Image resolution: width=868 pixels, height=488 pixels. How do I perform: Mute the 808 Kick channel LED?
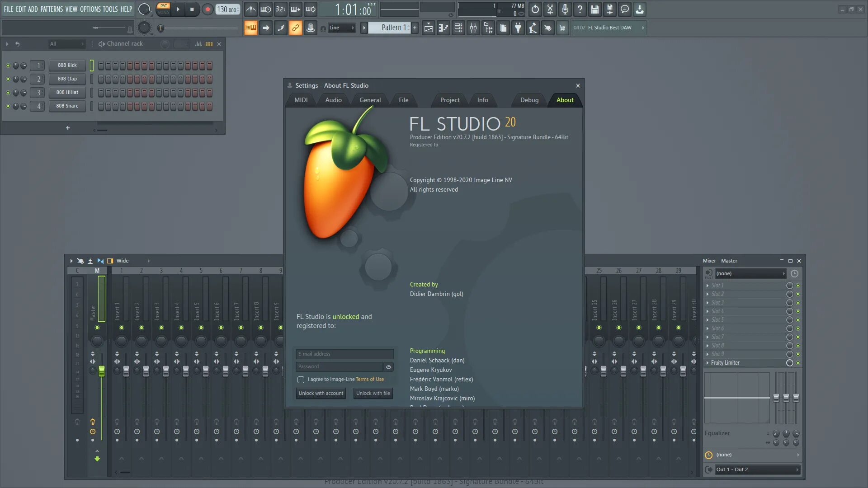[x=8, y=66]
